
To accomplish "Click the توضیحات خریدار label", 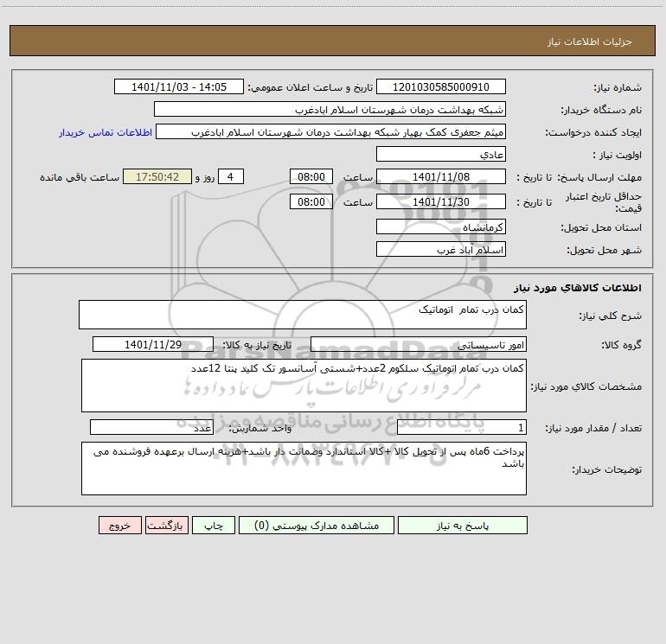I will click(x=607, y=470).
